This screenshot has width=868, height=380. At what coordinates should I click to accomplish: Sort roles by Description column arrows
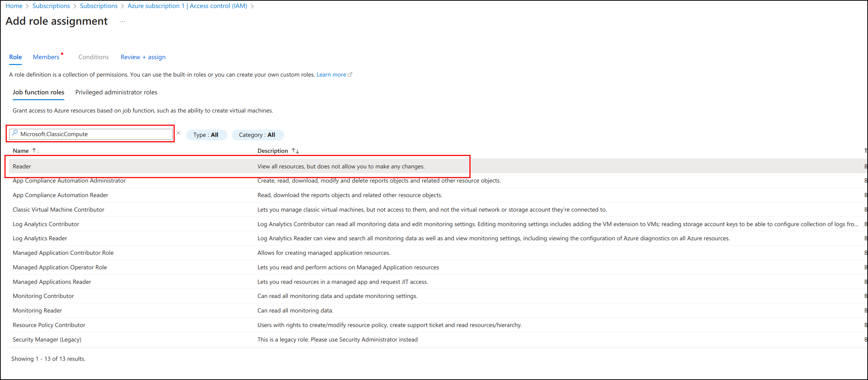[x=295, y=151]
